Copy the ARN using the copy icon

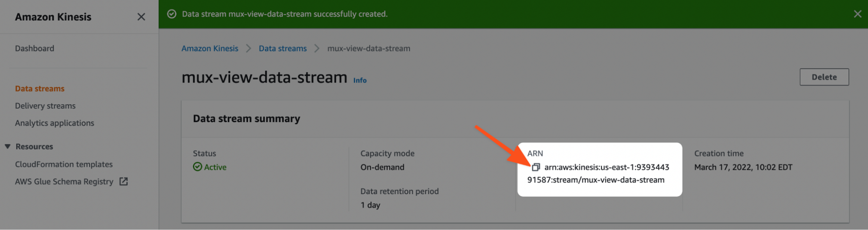(x=536, y=167)
